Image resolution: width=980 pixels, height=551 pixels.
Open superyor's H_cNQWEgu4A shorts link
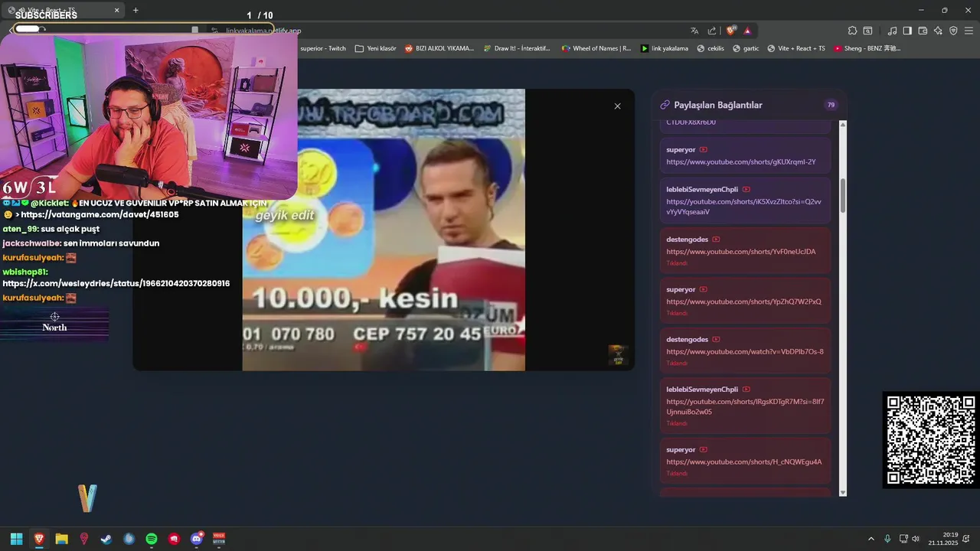(743, 462)
